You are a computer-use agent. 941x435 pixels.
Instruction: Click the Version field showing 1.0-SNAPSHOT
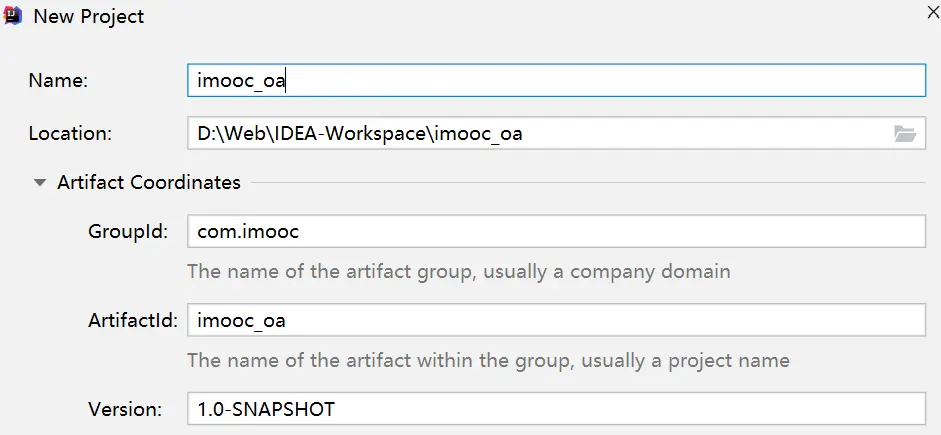coord(556,408)
